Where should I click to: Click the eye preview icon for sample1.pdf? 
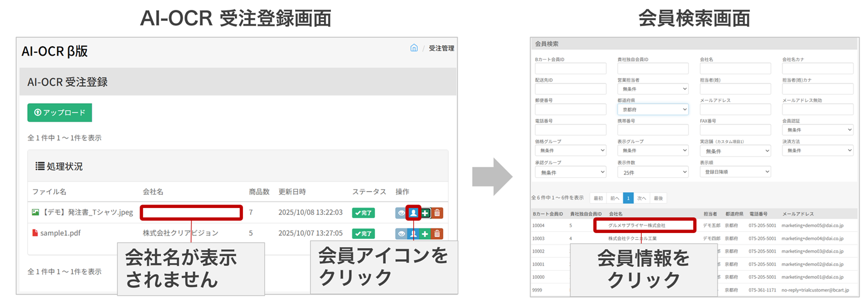point(401,234)
